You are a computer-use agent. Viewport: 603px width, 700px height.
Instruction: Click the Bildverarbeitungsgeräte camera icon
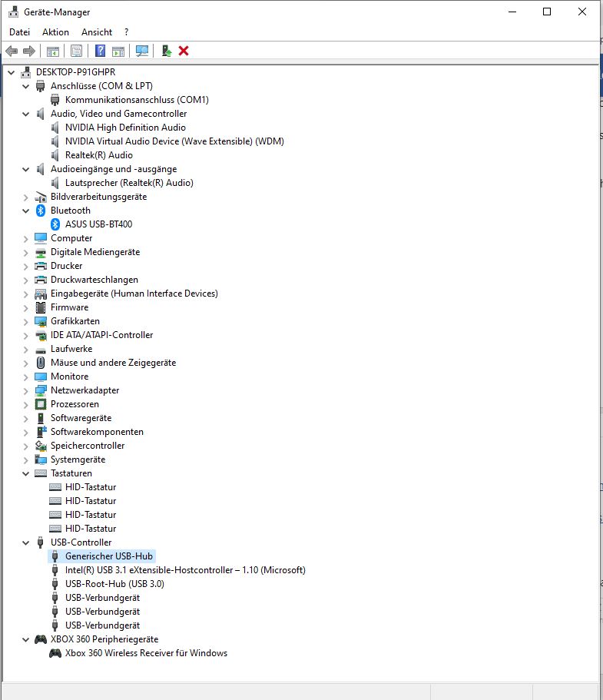pos(41,197)
